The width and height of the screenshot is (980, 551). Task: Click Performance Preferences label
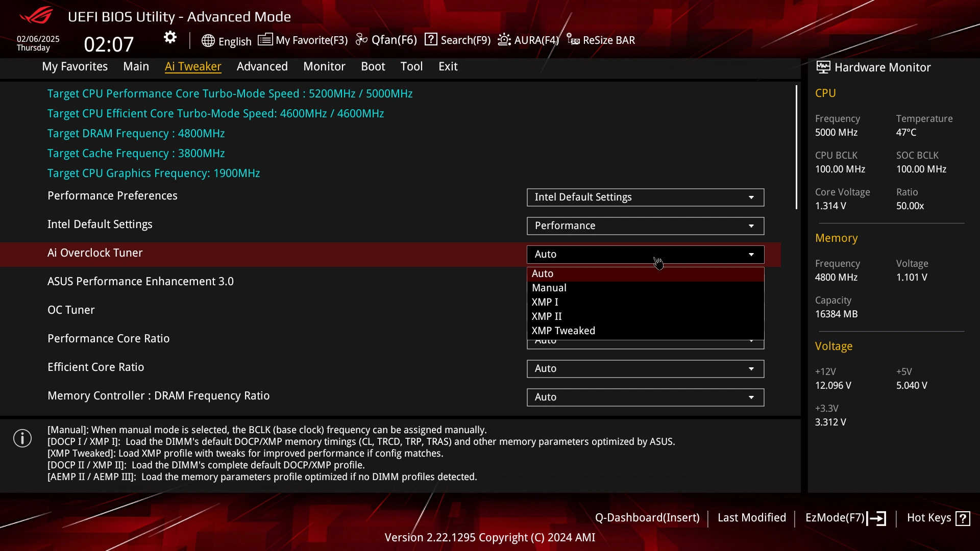click(112, 196)
